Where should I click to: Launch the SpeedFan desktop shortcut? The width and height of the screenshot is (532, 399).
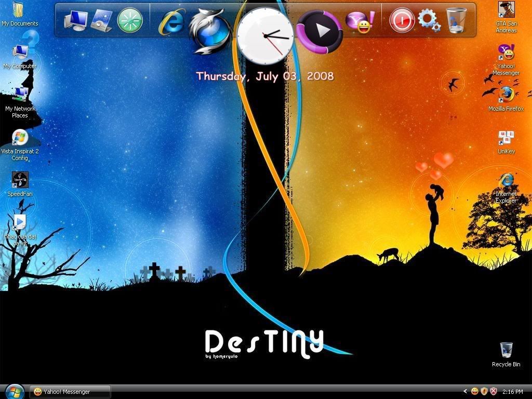pyautogui.click(x=20, y=184)
